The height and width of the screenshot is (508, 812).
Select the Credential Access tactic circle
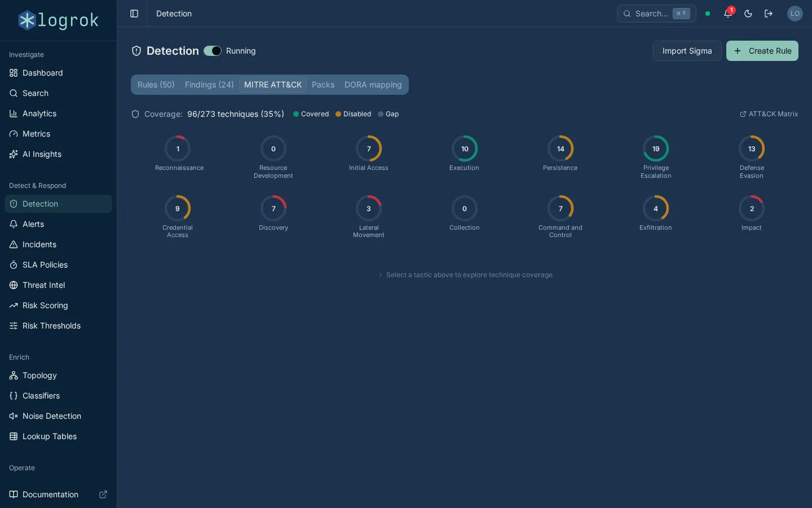(178, 209)
